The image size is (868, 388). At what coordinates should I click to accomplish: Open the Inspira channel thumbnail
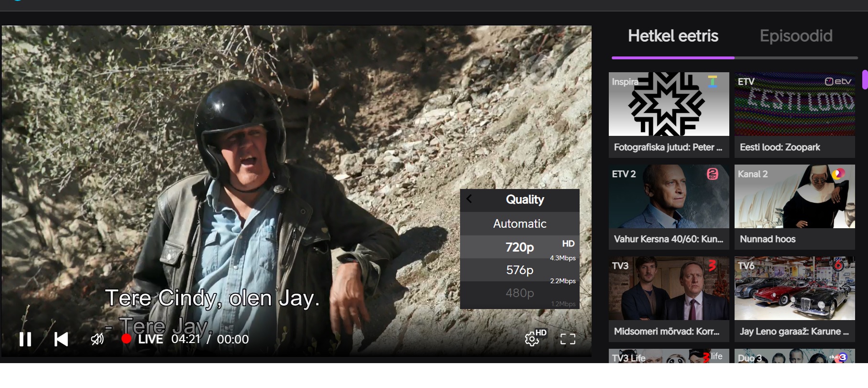coord(669,104)
